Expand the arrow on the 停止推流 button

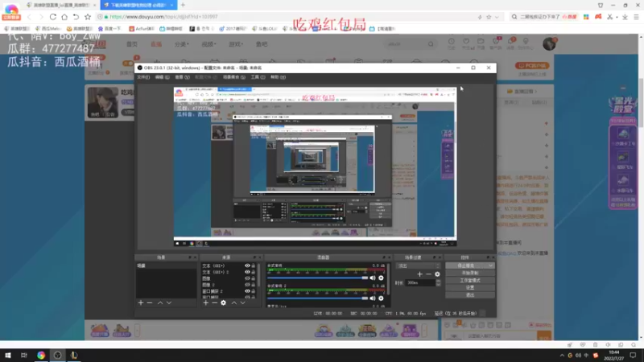[490, 265]
